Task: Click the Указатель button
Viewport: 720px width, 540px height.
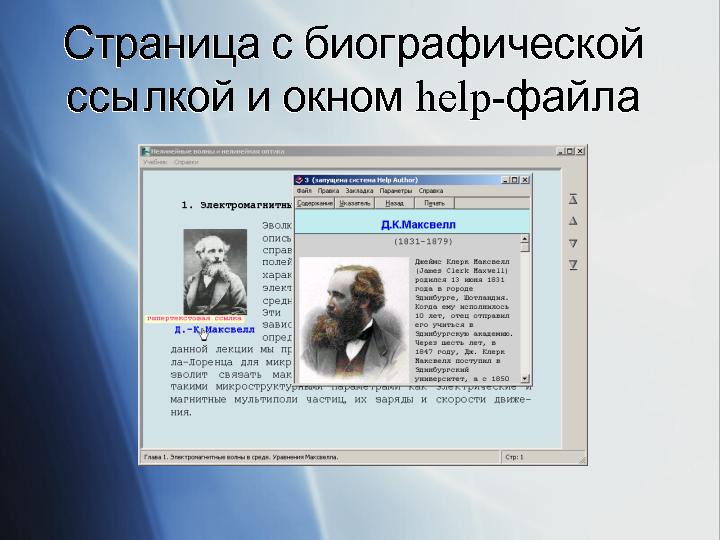Action: 354,203
